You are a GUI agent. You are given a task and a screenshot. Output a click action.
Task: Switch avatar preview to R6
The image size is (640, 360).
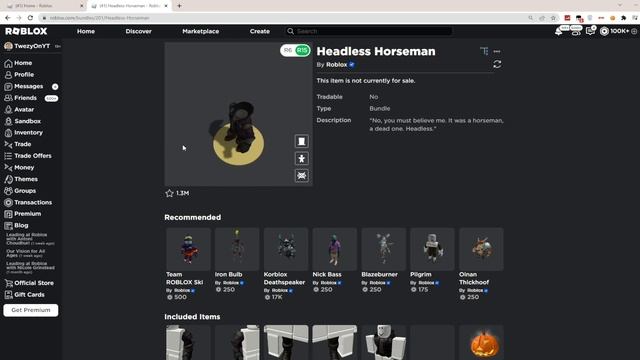coord(288,50)
